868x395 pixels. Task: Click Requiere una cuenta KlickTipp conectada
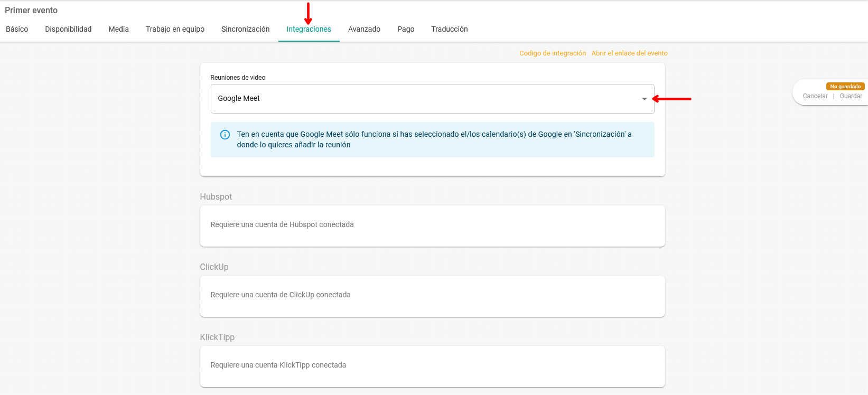click(278, 365)
